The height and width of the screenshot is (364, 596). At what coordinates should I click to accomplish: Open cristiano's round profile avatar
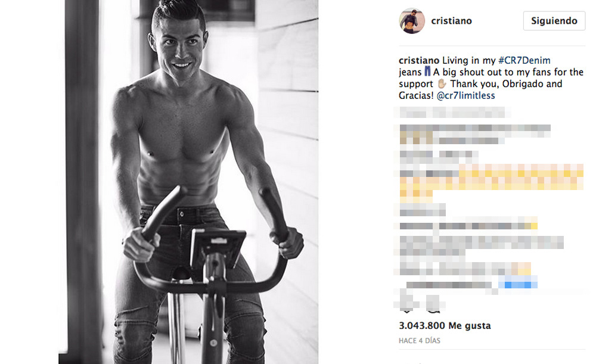click(x=412, y=21)
